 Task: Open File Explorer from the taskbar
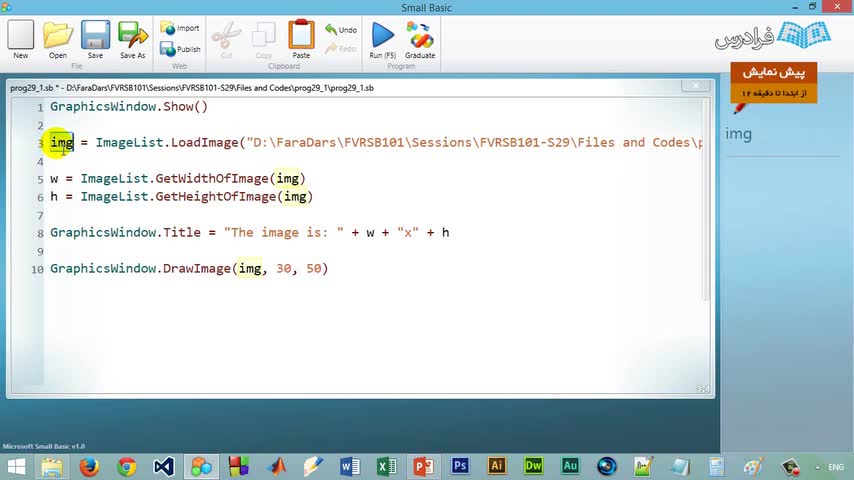[52, 467]
